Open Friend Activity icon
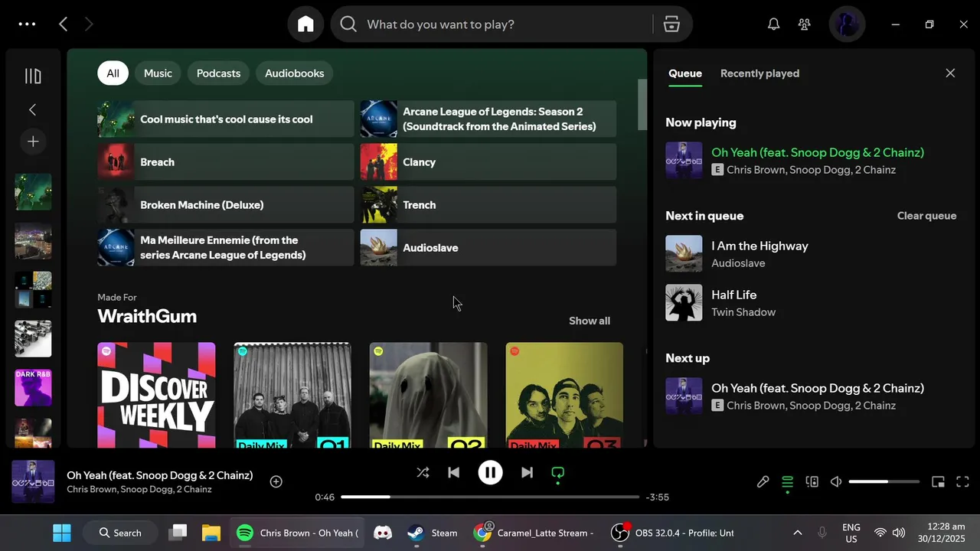This screenshot has width=980, height=551. 804,24
